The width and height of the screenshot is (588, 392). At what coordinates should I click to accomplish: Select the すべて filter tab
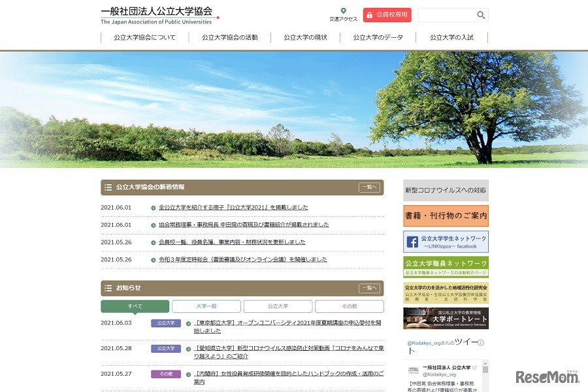pyautogui.click(x=135, y=306)
